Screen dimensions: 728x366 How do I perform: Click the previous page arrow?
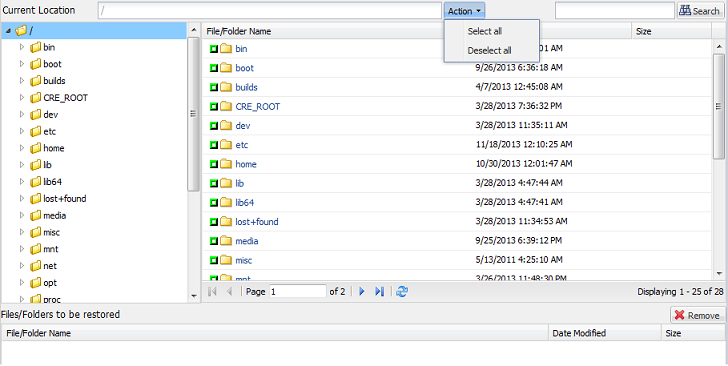(x=229, y=292)
